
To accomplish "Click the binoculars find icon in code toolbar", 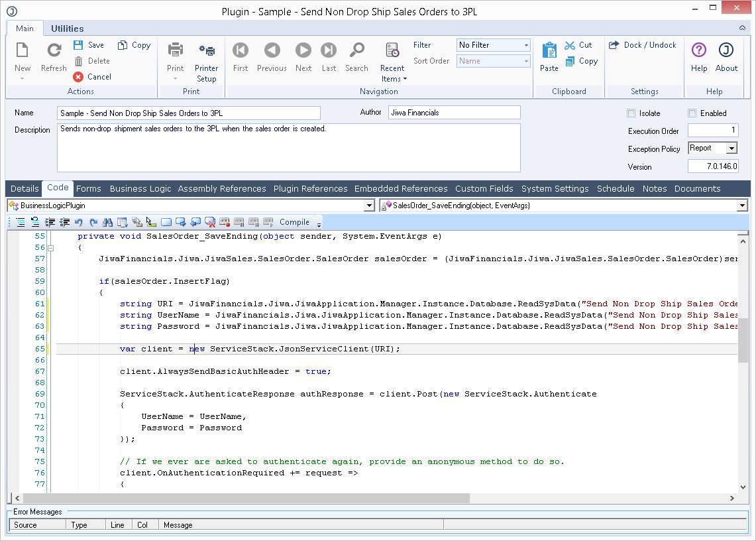I will pos(107,222).
